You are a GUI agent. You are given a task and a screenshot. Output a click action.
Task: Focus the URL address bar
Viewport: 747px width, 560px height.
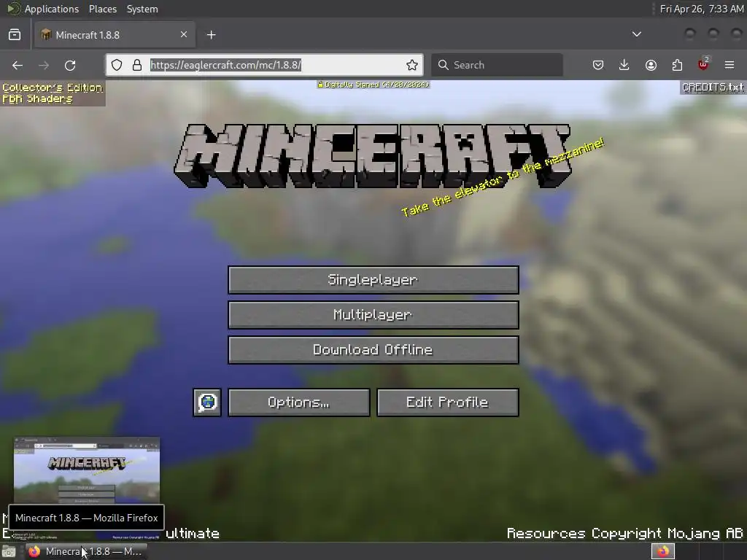(265, 65)
